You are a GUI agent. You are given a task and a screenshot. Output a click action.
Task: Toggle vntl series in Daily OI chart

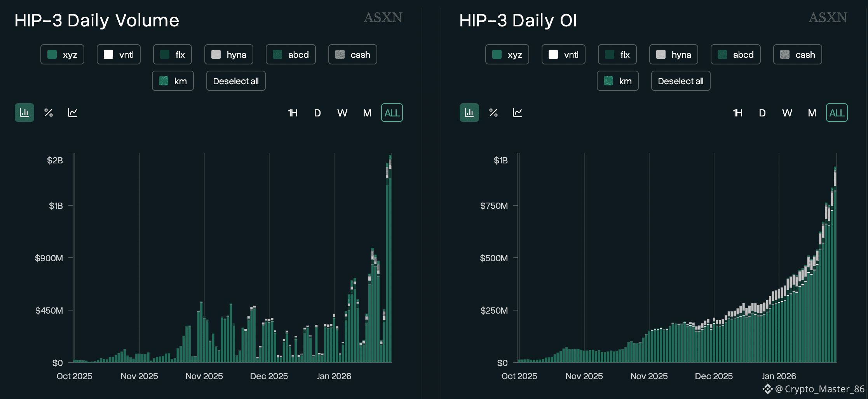pos(563,54)
